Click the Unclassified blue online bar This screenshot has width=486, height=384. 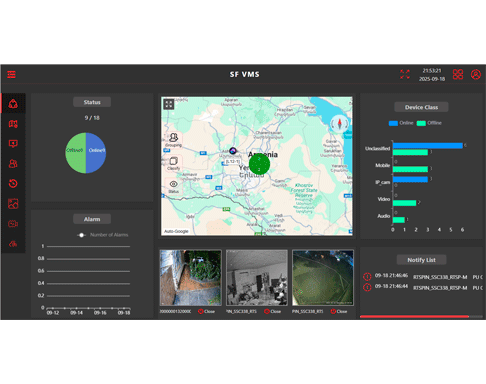coord(428,146)
